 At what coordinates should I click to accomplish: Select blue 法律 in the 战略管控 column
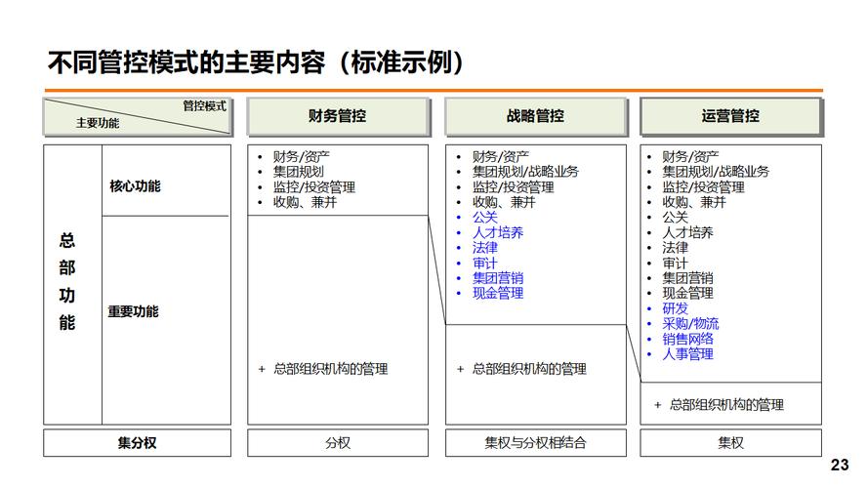click(485, 248)
